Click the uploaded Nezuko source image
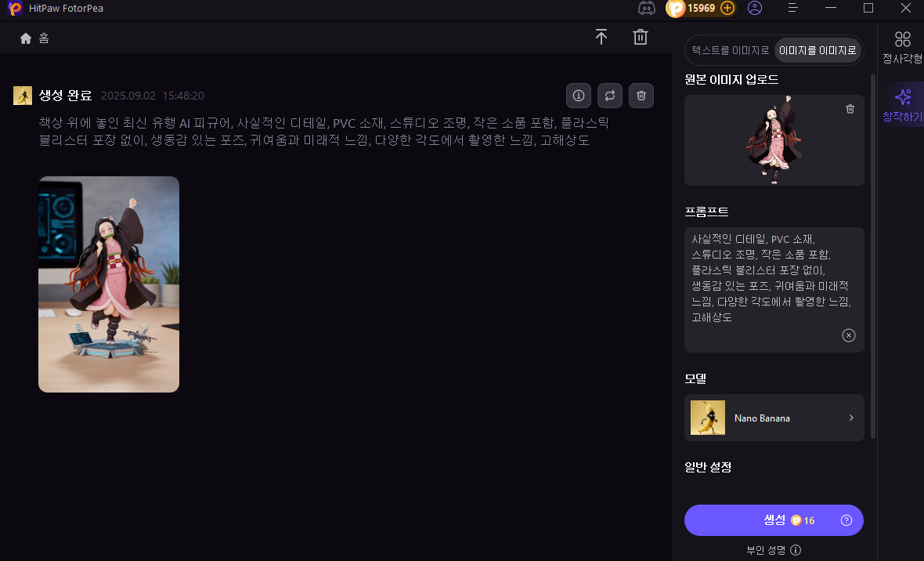Image resolution: width=924 pixels, height=561 pixels. [774, 139]
